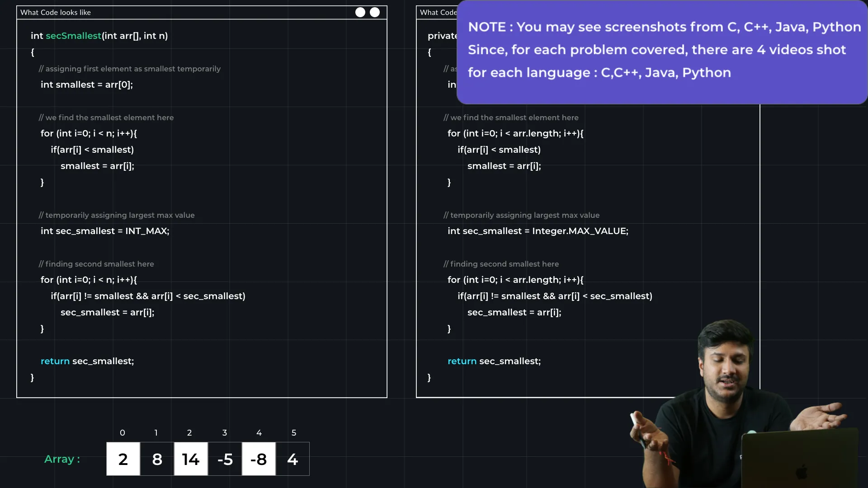This screenshot has width=868, height=488.
Task: Select the last array cell, value 4
Action: tap(292, 459)
